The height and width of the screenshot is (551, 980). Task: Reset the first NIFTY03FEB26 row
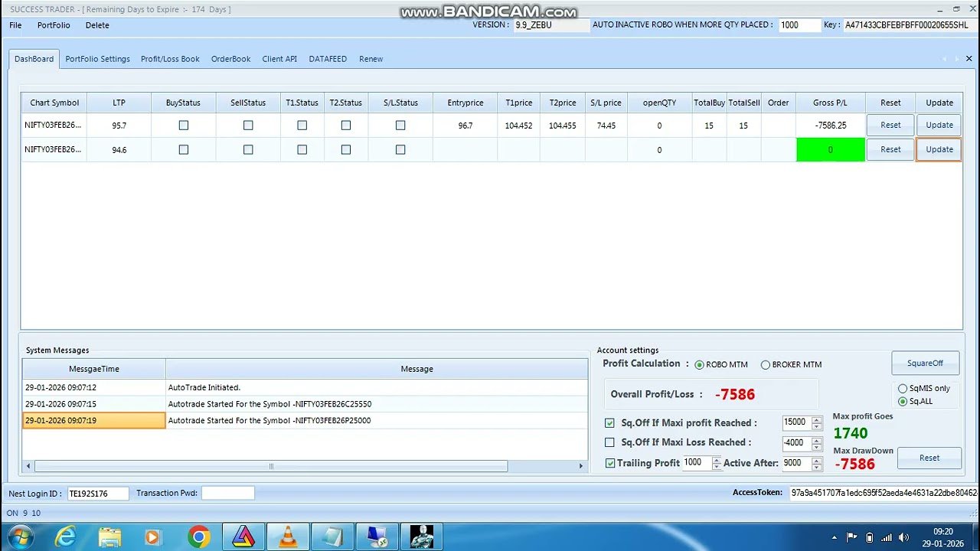pyautogui.click(x=890, y=125)
